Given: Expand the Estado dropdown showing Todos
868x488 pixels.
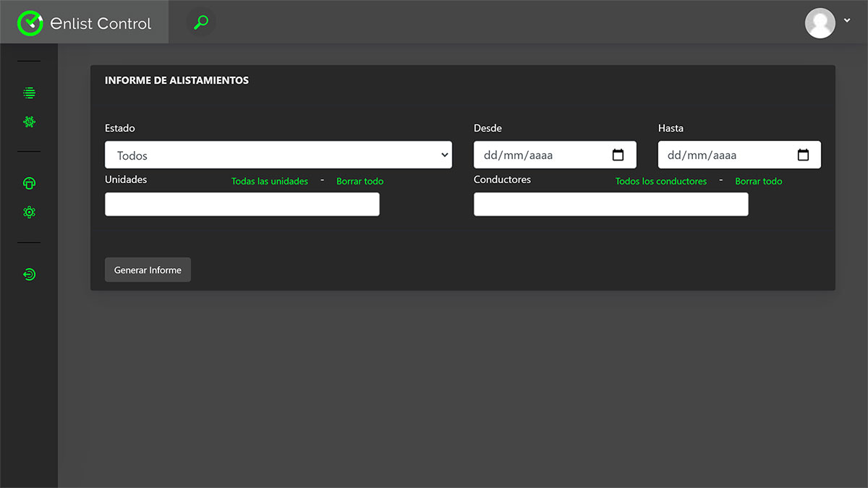Looking at the screenshot, I should click(x=278, y=155).
